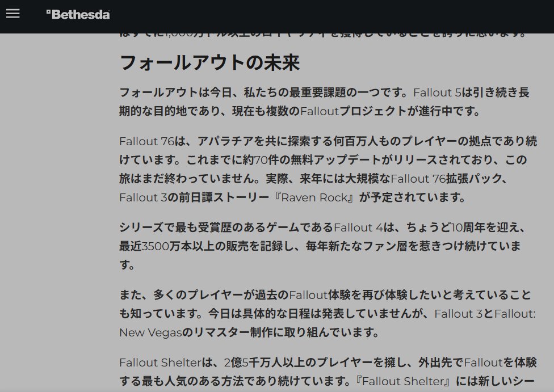Go to the Bethesda home logo
The width and height of the screenshot is (554, 392).
coord(78,15)
